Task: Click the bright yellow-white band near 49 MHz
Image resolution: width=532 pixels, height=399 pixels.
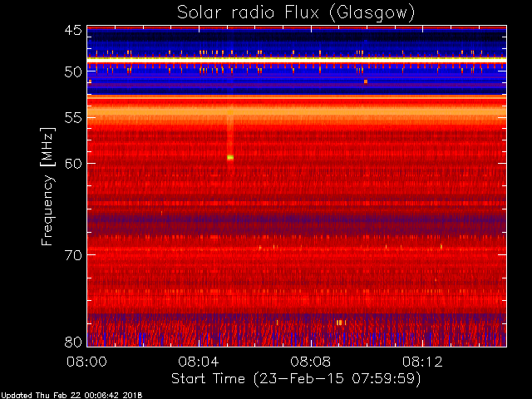Action: 297,59
